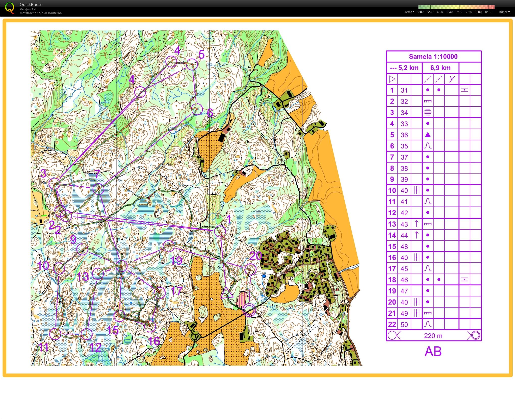The image size is (515, 420).
Task: Click control code 39 in table
Action: coord(404,180)
